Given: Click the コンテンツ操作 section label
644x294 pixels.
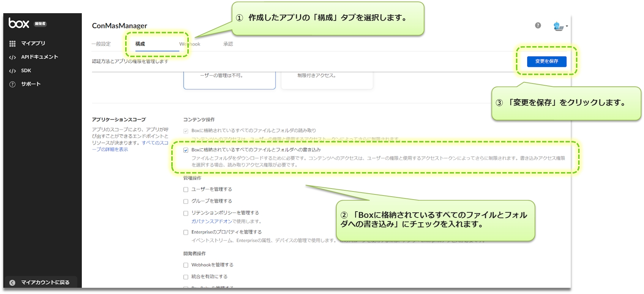Looking at the screenshot, I should 199,120.
